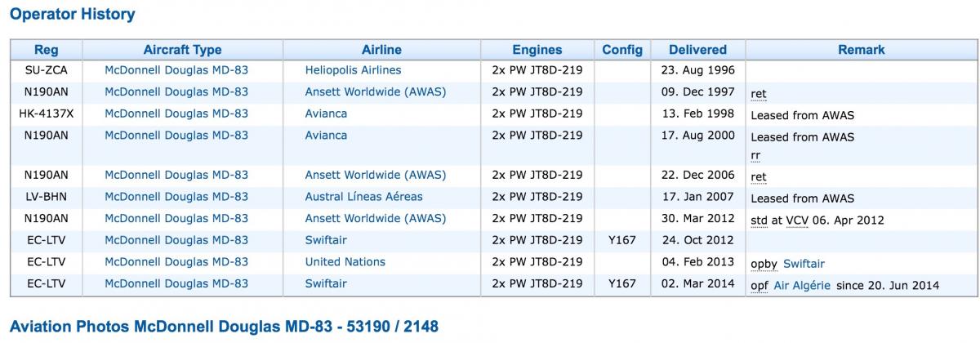Image resolution: width=980 pixels, height=343 pixels.
Task: Select the 'opby' abbreviation in United Nations row
Action: (x=764, y=265)
